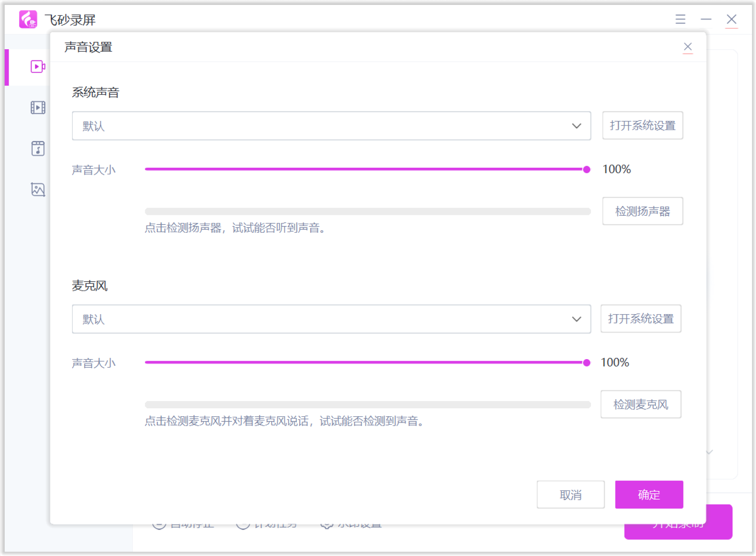Adjust the 系统声音 volume slider
The width and height of the screenshot is (756, 556).
pyautogui.click(x=367, y=169)
